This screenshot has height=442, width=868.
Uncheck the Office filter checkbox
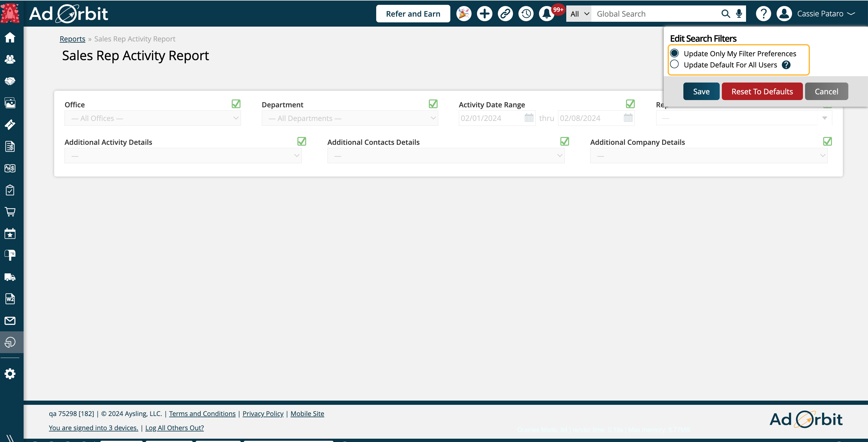tap(236, 104)
